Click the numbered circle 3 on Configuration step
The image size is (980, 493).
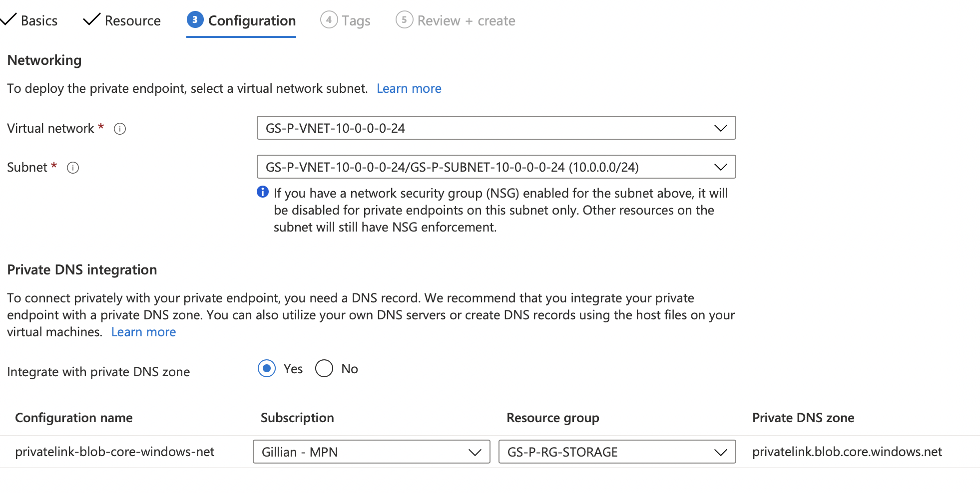coord(195,20)
